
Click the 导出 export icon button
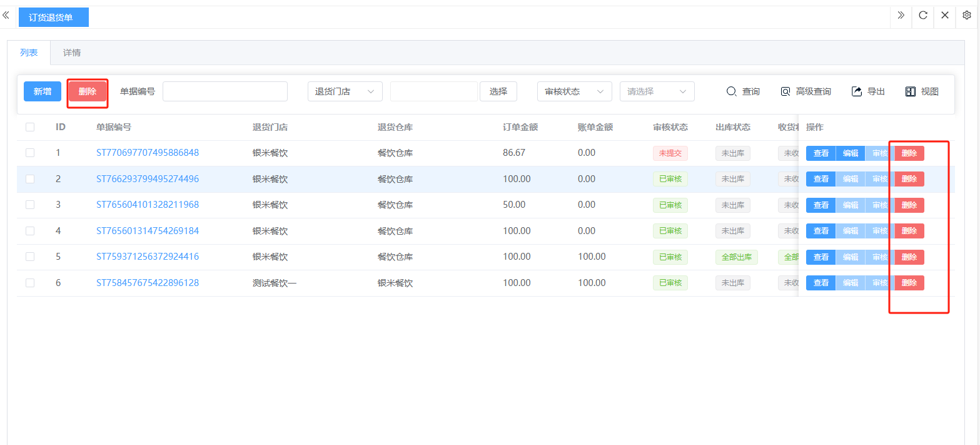tap(868, 91)
